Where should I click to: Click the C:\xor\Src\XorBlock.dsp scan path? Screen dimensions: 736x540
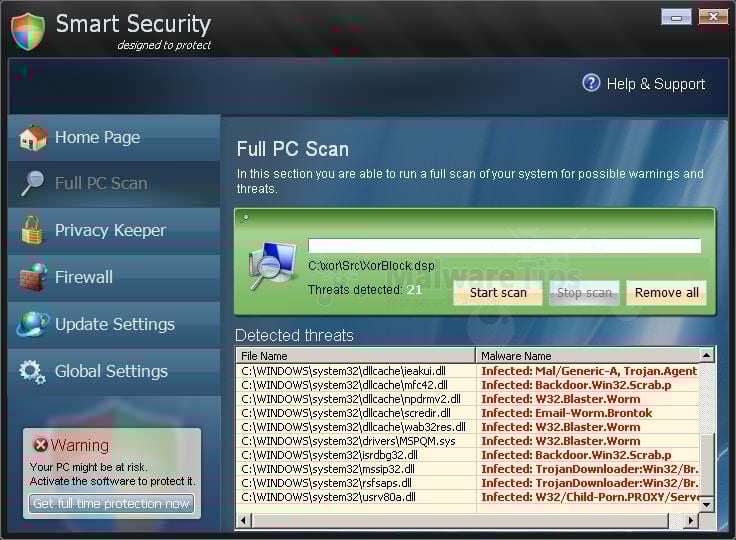pyautogui.click(x=371, y=266)
